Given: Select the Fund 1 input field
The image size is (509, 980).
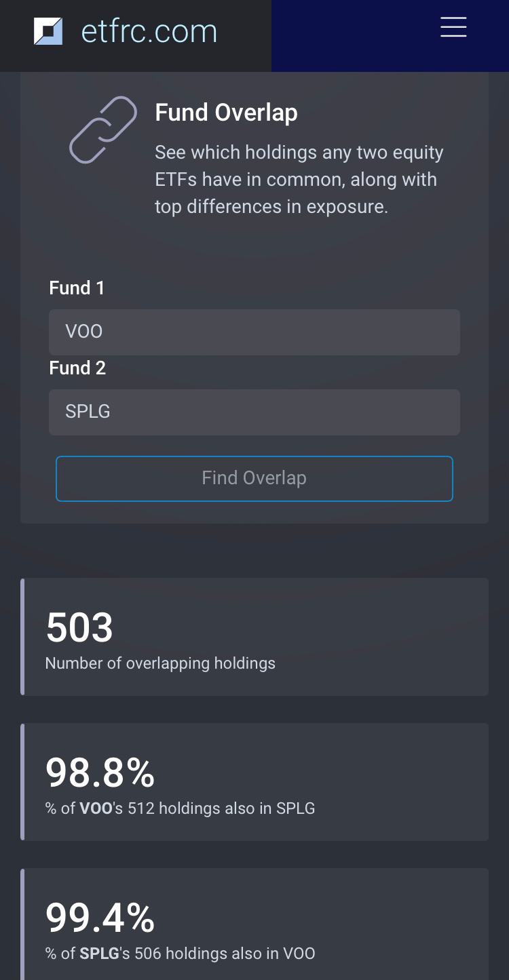Looking at the screenshot, I should click(x=254, y=332).
